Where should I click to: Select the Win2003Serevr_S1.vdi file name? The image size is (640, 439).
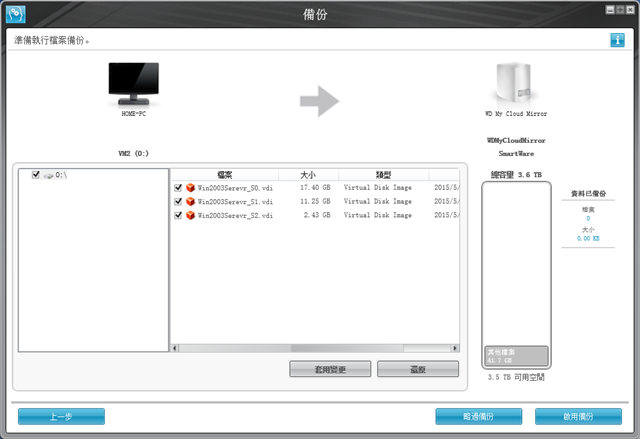click(x=235, y=202)
